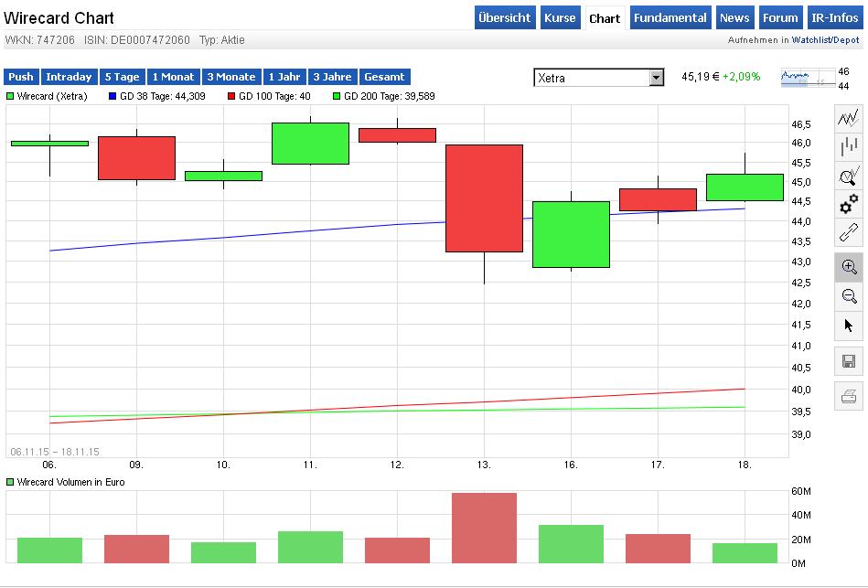Select the 1 Monat time range
The width and height of the screenshot is (868, 588).
point(173,77)
